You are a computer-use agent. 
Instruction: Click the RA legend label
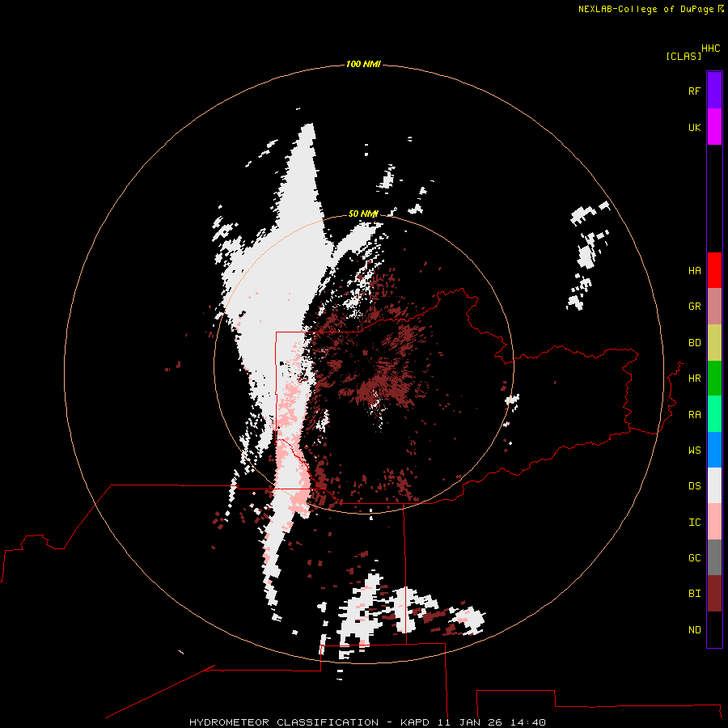pyautogui.click(x=694, y=415)
